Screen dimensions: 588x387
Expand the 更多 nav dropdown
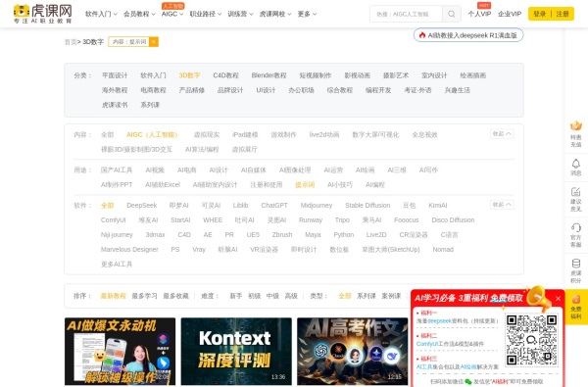pos(307,14)
